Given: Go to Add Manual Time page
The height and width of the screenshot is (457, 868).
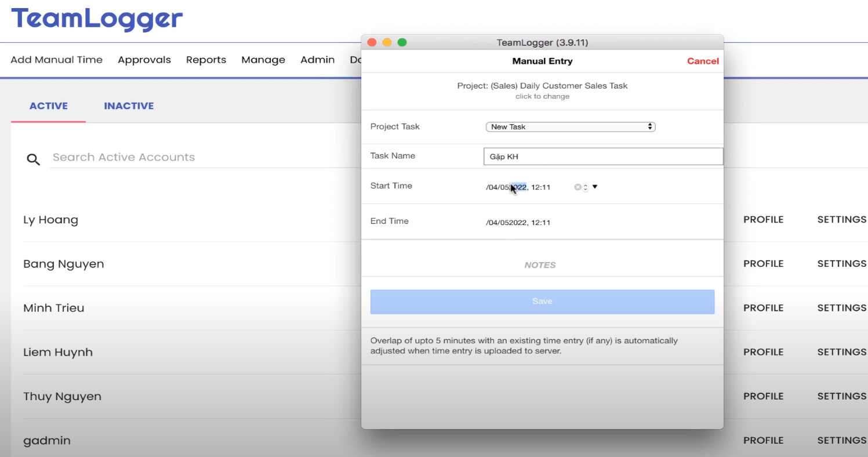Looking at the screenshot, I should point(56,60).
